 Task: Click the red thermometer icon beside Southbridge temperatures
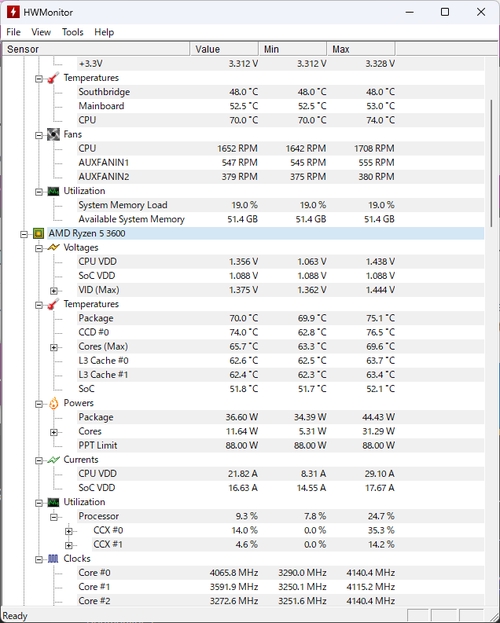[x=53, y=78]
